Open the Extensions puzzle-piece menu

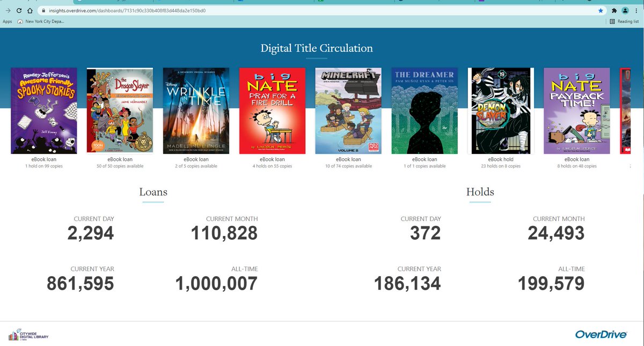613,10
